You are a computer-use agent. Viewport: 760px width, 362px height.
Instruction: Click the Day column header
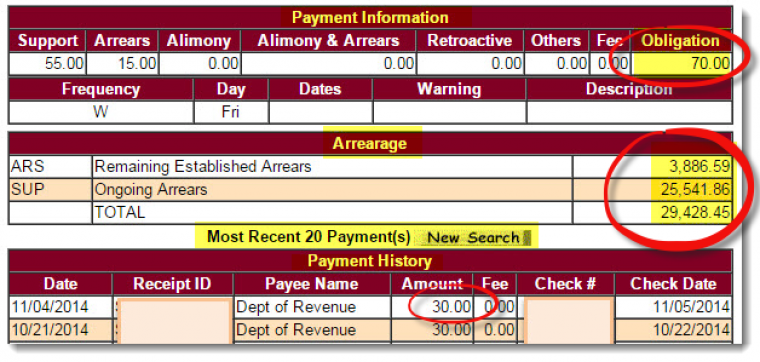[x=231, y=89]
